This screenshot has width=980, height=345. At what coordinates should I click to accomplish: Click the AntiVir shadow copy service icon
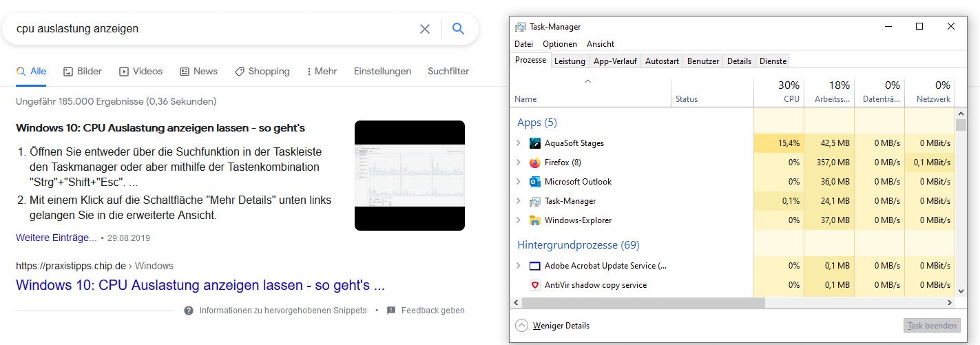(x=535, y=285)
